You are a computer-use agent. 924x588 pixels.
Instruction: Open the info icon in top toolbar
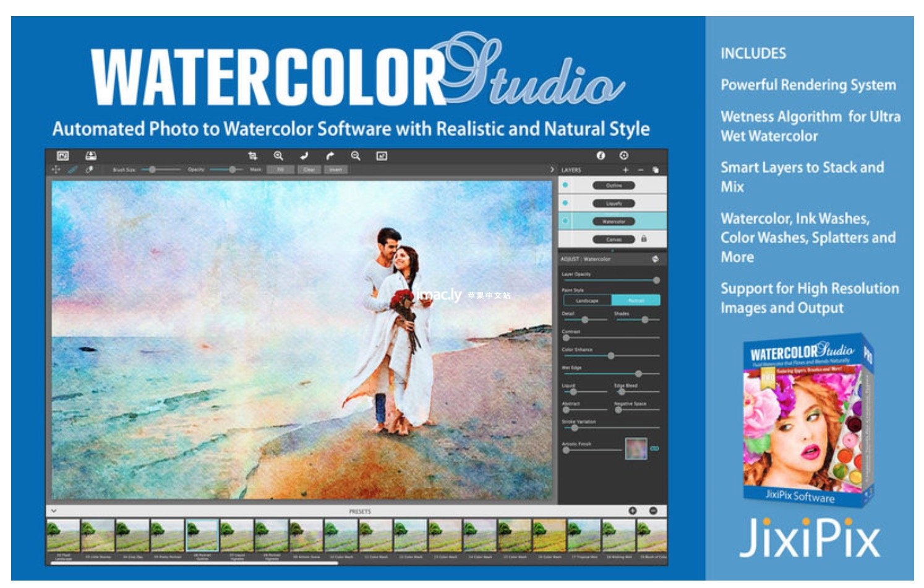601,155
